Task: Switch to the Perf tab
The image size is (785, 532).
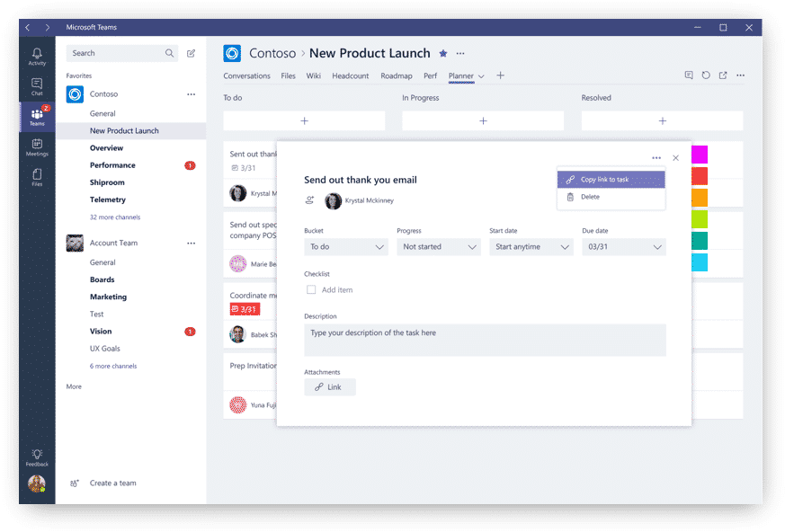Action: pyautogui.click(x=430, y=75)
